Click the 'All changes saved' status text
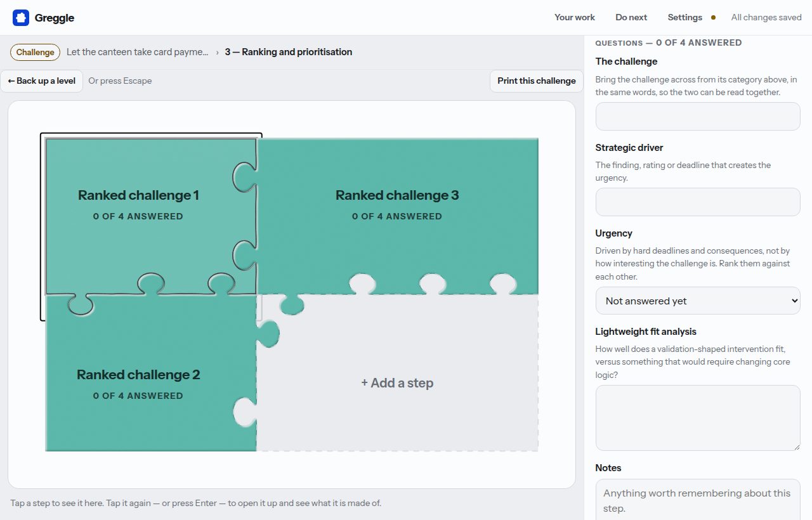 point(766,18)
